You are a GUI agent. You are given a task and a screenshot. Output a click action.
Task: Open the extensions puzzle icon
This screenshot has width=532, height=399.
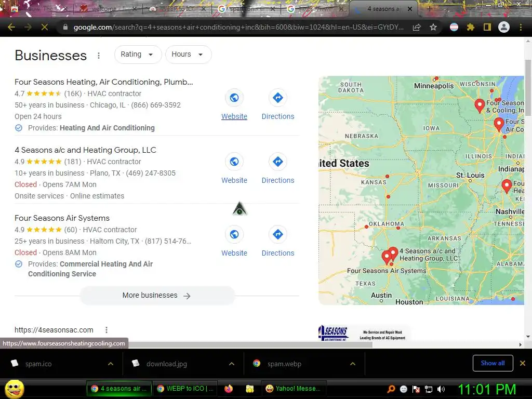pos(470,27)
